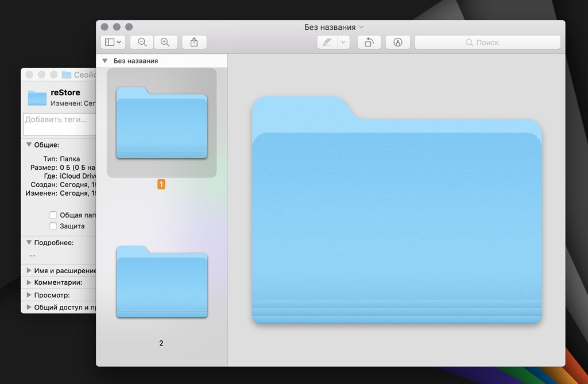Click the page 2 label
588x384 pixels.
(161, 343)
